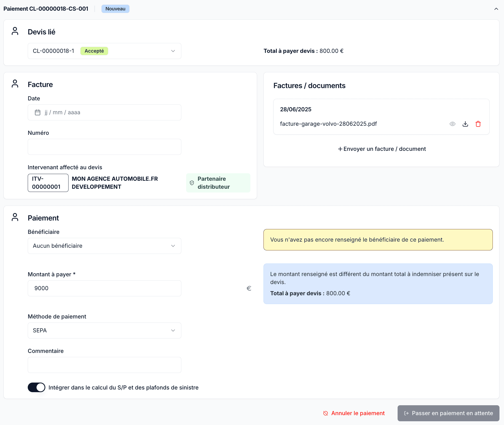Click Annuler le paiement
Viewport: 504px width, 425px height.
(x=354, y=413)
